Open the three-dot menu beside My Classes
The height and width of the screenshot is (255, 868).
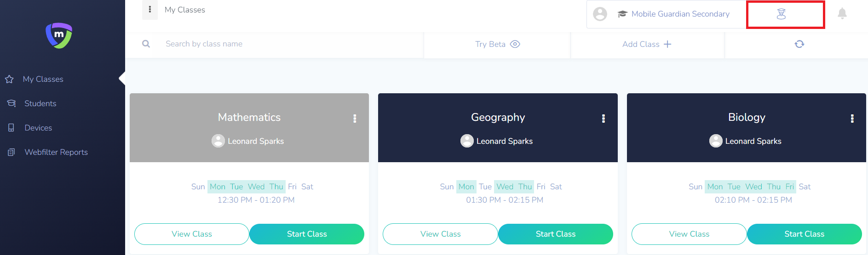(x=150, y=10)
